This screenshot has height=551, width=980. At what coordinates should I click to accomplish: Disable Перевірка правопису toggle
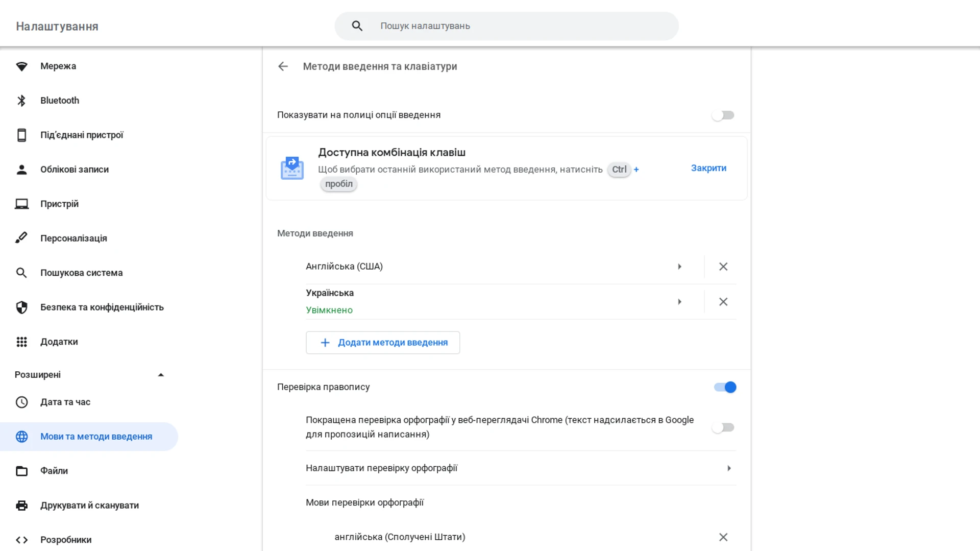click(724, 387)
